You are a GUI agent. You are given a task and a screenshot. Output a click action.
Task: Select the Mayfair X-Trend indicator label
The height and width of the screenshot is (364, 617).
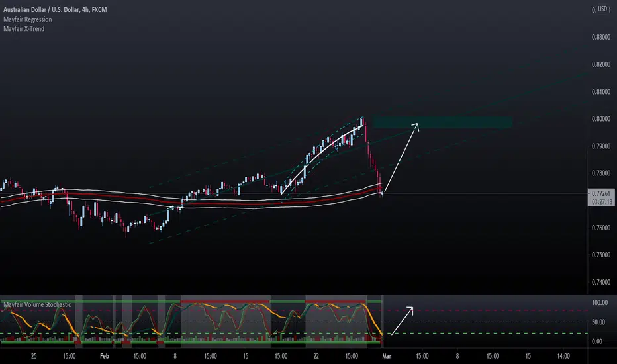24,28
